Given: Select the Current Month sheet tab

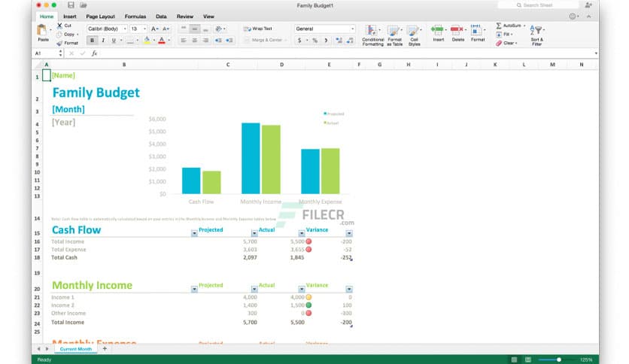Looking at the screenshot, I should coord(76,349).
